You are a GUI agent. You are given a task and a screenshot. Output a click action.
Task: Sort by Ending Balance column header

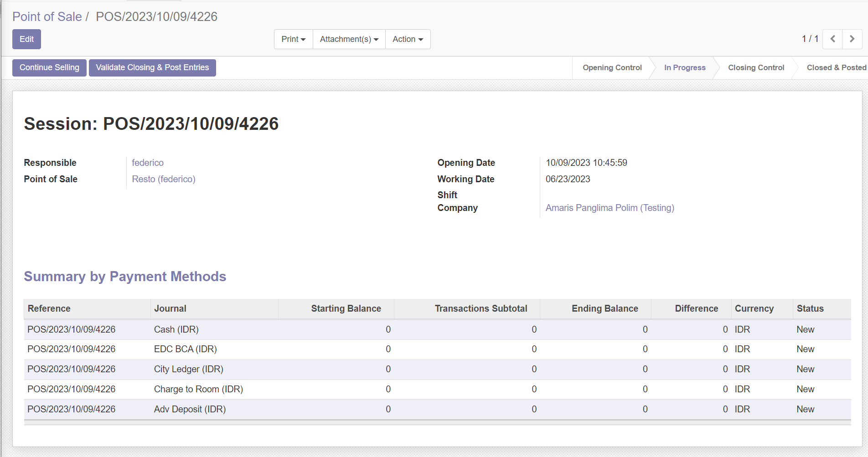pyautogui.click(x=595, y=308)
